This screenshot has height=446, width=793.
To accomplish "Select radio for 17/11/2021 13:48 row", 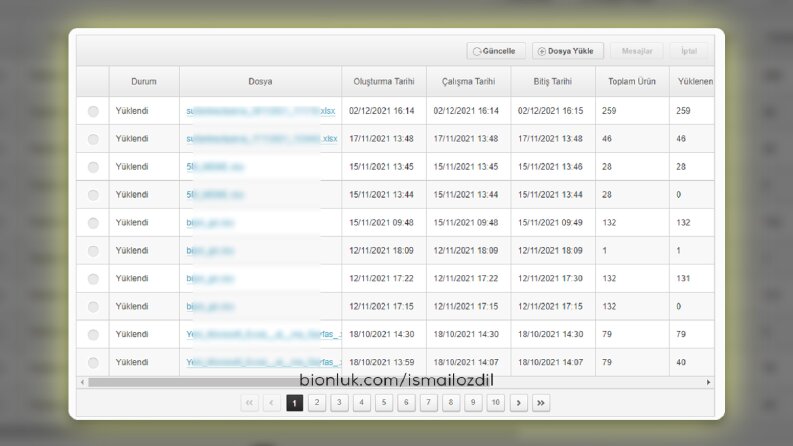I will coord(93,139).
